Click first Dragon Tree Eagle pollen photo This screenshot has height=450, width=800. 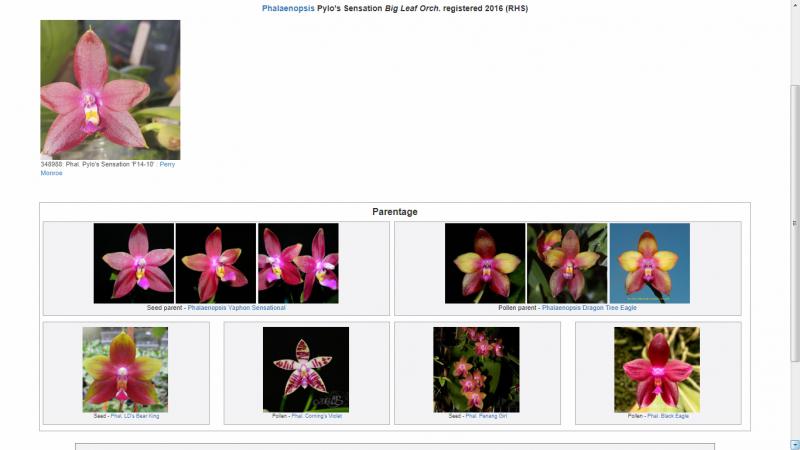[485, 263]
